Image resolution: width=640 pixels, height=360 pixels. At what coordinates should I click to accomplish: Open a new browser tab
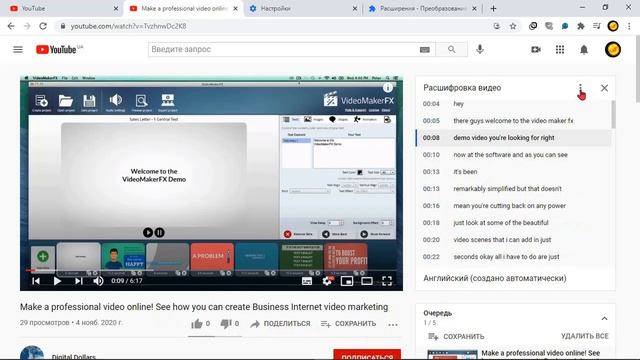[493, 8]
